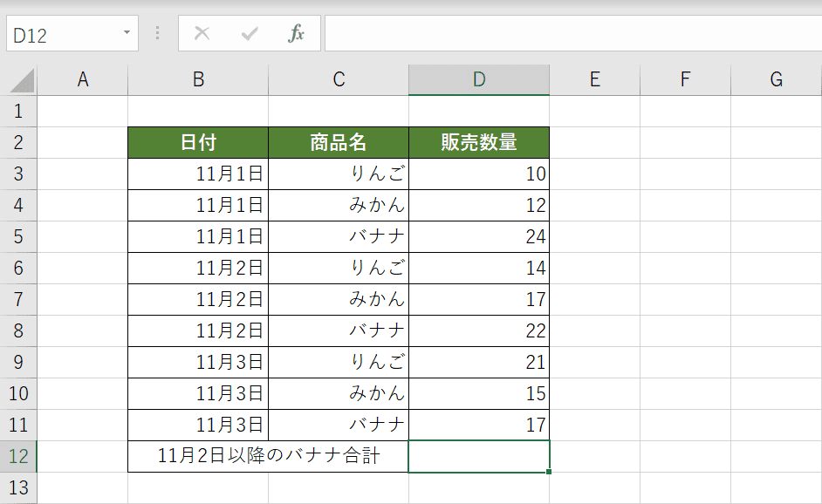Select cell D6 with value 14
822x504 pixels.
pyautogui.click(x=479, y=269)
